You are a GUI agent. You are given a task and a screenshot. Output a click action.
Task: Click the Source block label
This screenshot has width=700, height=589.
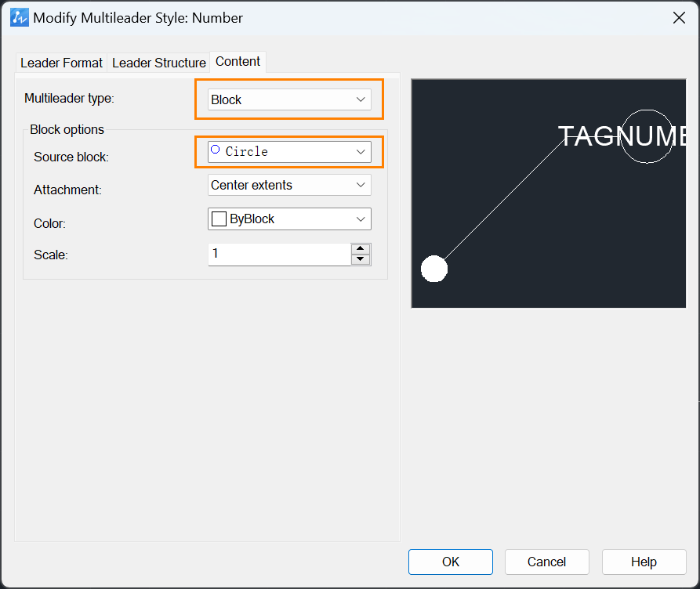tap(71, 157)
